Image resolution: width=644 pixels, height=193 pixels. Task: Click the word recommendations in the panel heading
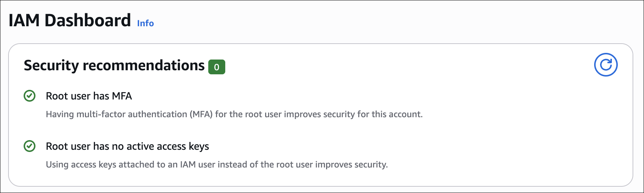pyautogui.click(x=144, y=65)
